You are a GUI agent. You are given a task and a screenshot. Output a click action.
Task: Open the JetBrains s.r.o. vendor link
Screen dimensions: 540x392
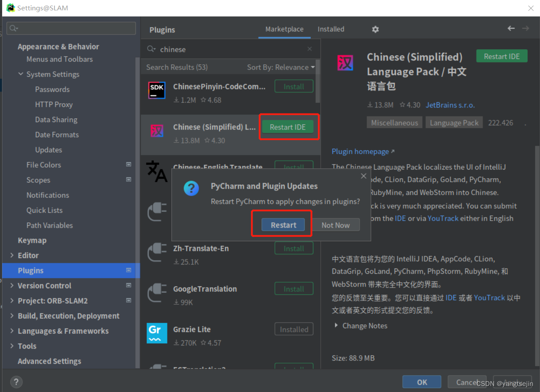[450, 105]
